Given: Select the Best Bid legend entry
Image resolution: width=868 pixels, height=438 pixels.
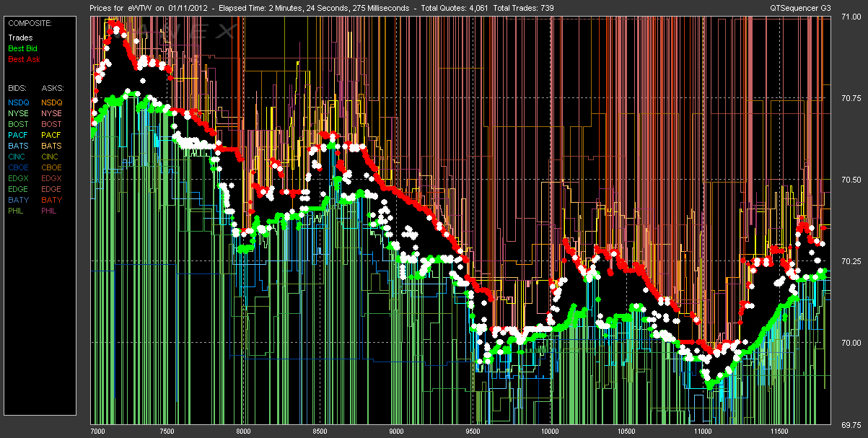Looking at the screenshot, I should pos(23,48).
